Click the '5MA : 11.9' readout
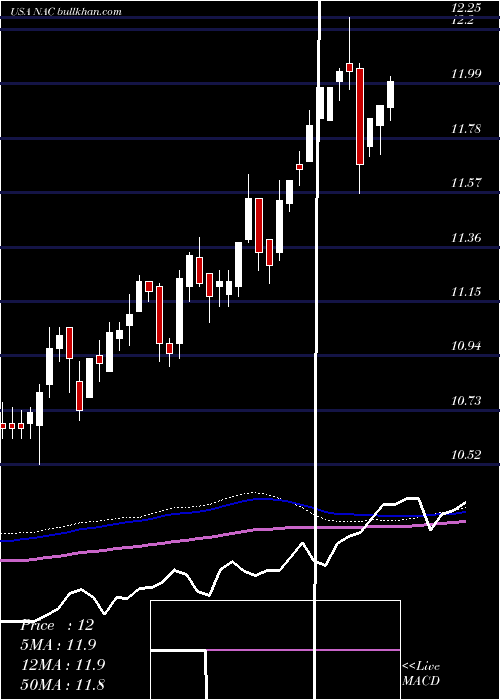This screenshot has height=700, width=500. [x=59, y=645]
